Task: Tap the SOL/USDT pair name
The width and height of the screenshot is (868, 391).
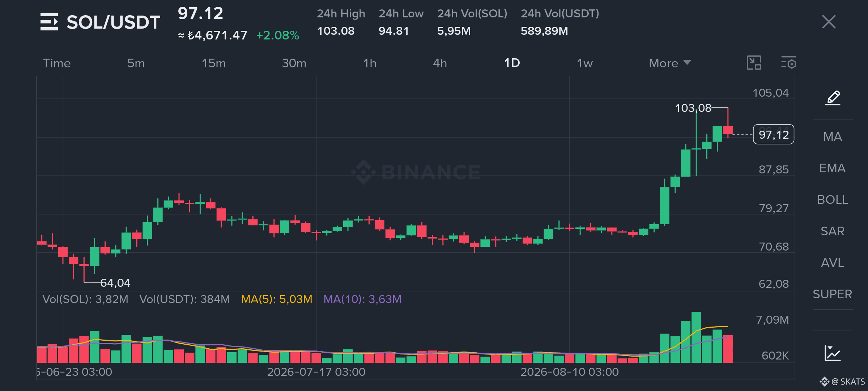Action: click(114, 22)
